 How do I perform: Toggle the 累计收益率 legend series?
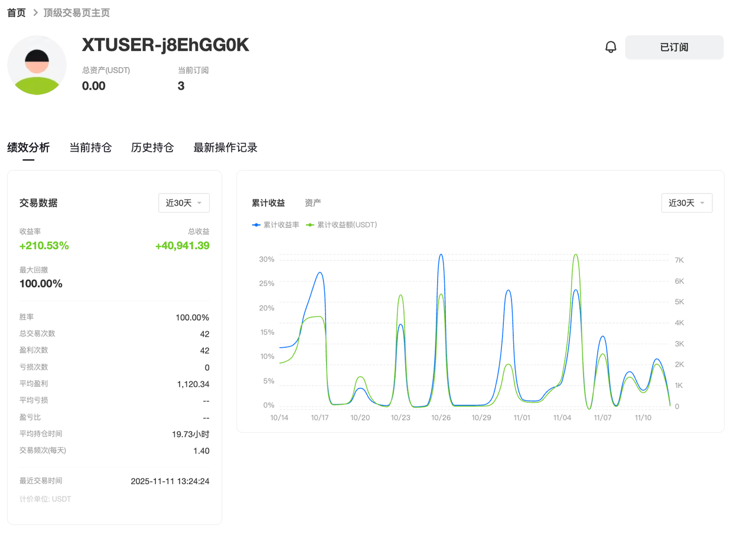pyautogui.click(x=276, y=225)
